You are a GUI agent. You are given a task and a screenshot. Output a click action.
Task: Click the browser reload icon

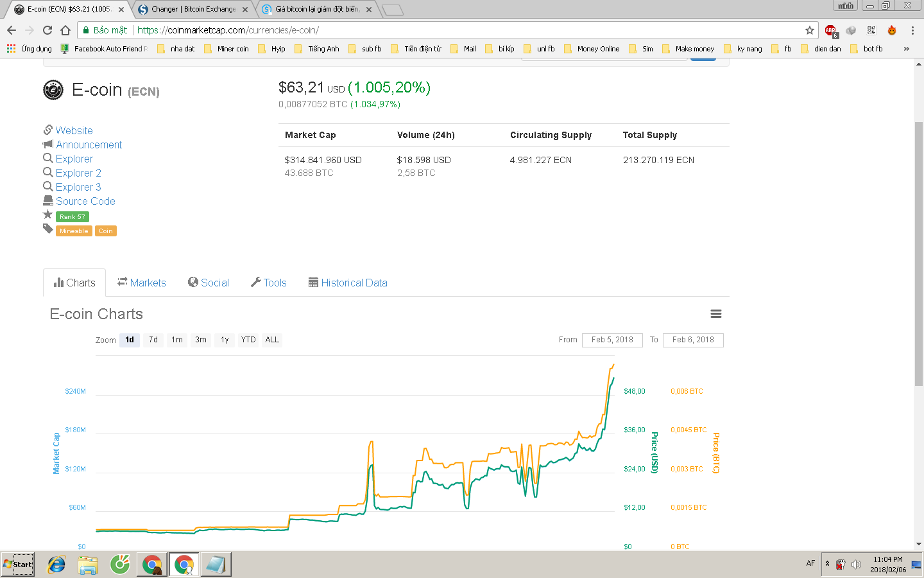[47, 30]
